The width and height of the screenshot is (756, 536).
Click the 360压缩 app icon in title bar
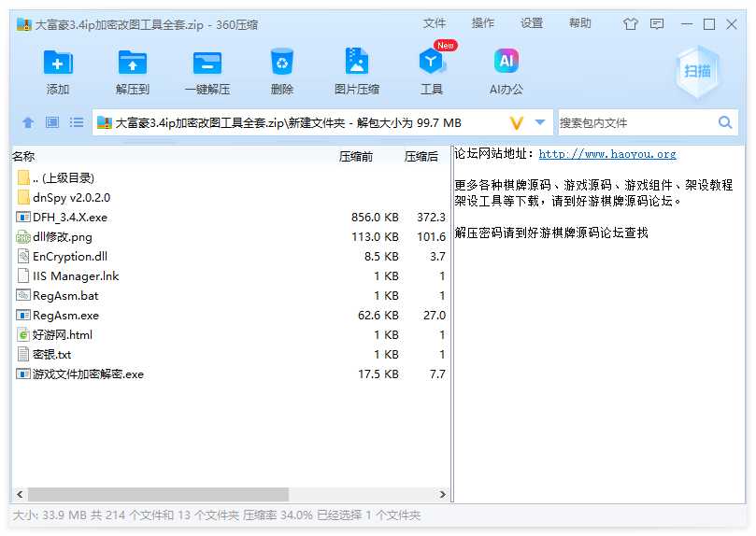point(23,24)
